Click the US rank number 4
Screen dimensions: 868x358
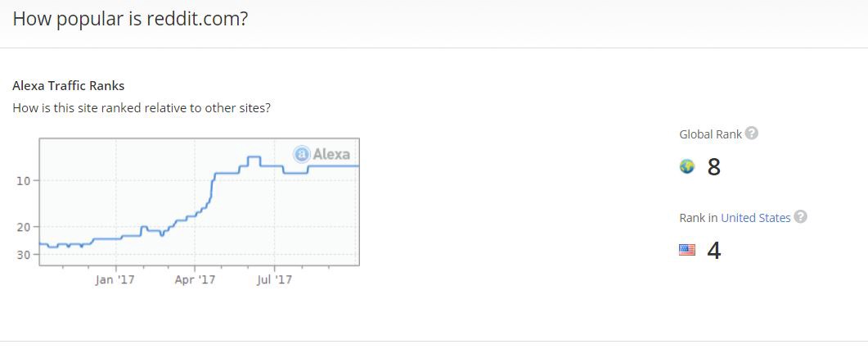click(714, 251)
